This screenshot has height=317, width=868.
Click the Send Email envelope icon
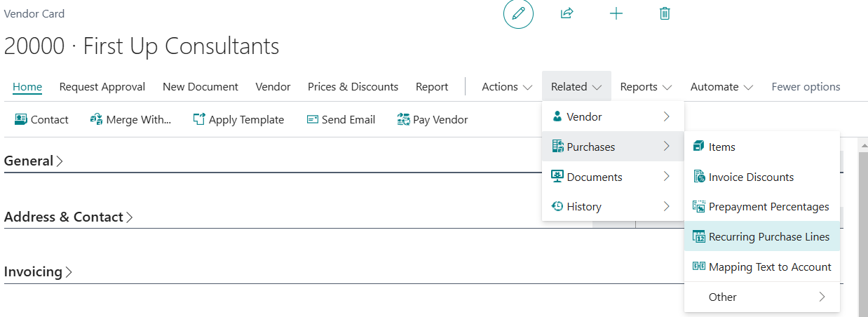pos(313,119)
